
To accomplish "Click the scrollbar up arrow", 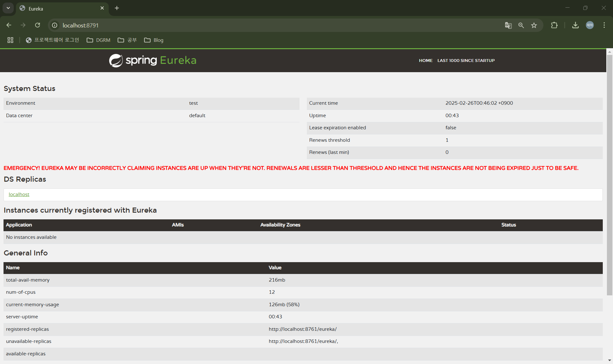I will 609,51.
